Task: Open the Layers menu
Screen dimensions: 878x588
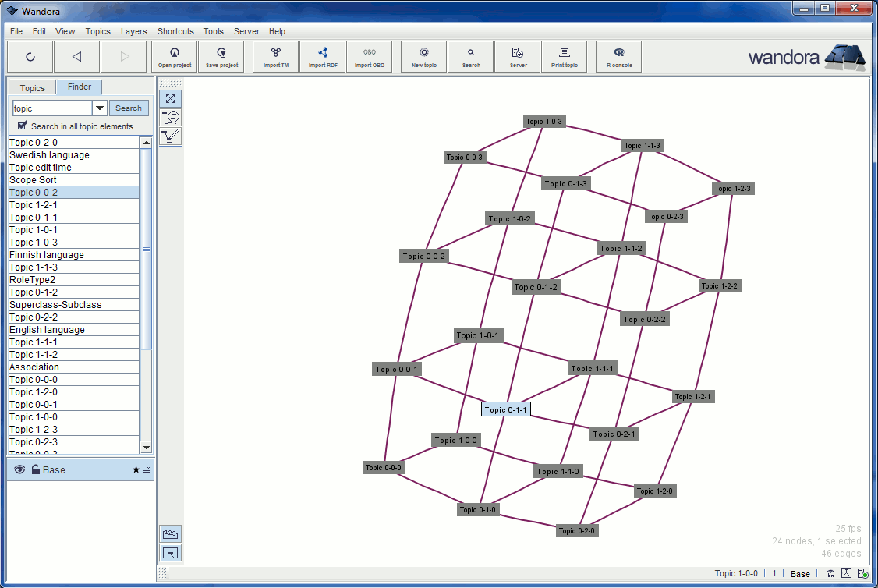Action: (x=133, y=31)
